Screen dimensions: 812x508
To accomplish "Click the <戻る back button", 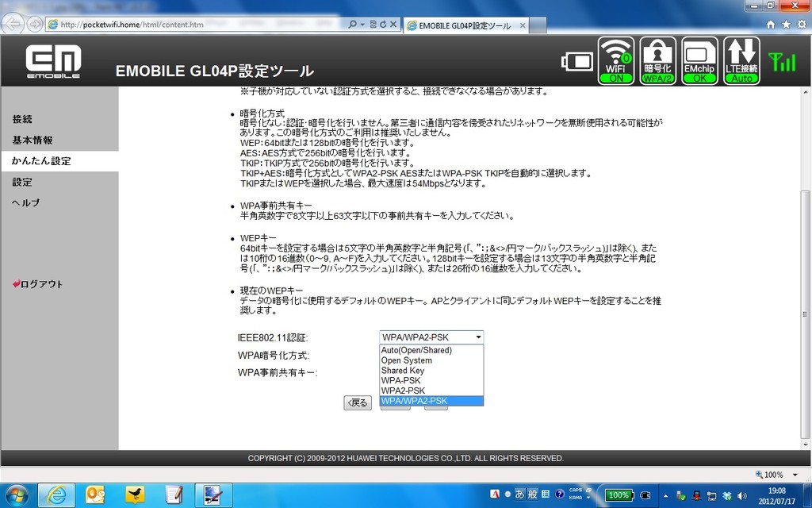I will [358, 402].
